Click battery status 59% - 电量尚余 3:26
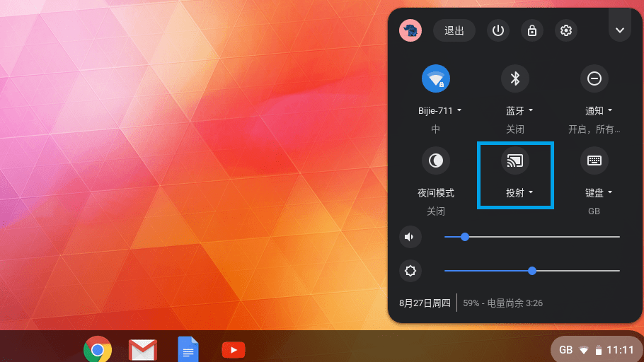Screen dimensions: 644x362 (502, 303)
